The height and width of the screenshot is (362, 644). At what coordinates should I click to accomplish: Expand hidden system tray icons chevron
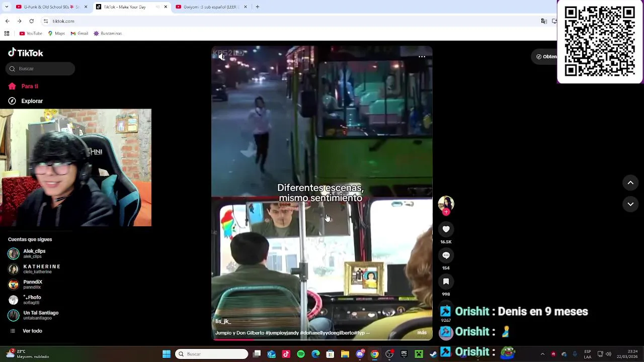[542, 354]
